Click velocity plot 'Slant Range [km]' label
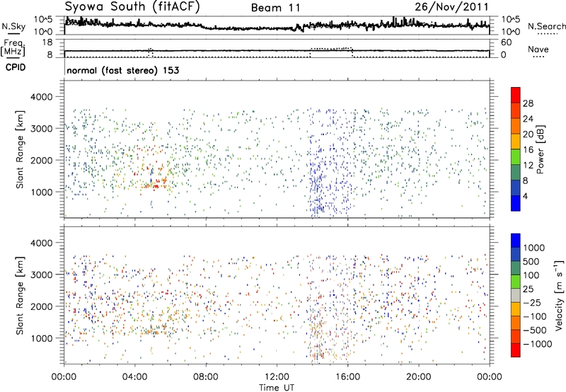Viewport: 566px width, 392px height. 20,296
